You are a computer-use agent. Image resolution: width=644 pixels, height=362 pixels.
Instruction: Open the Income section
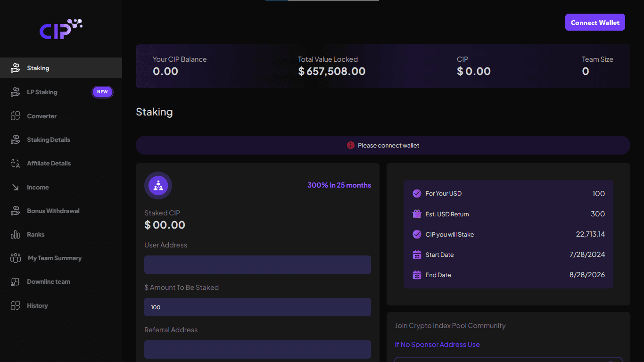[x=15, y=187]
